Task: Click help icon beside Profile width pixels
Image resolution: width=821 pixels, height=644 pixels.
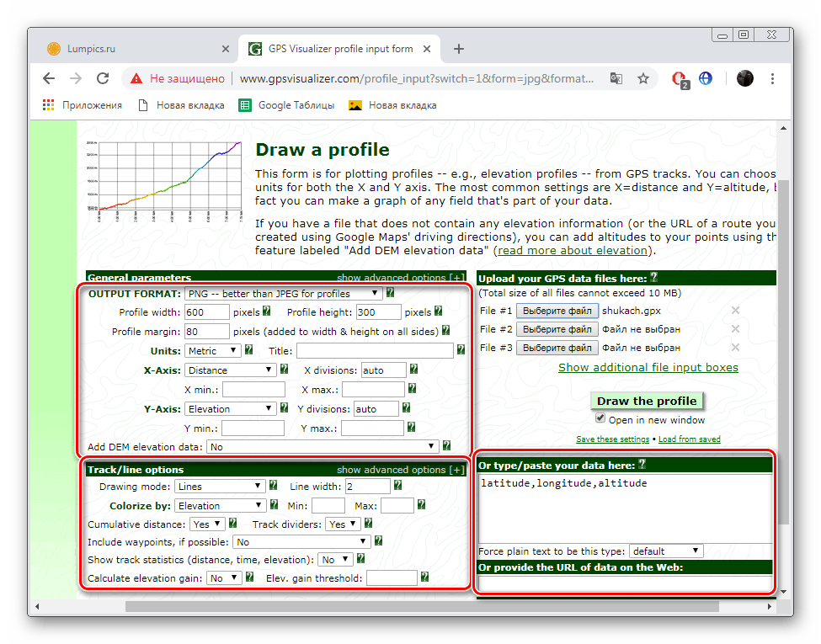Action: pyautogui.click(x=267, y=311)
